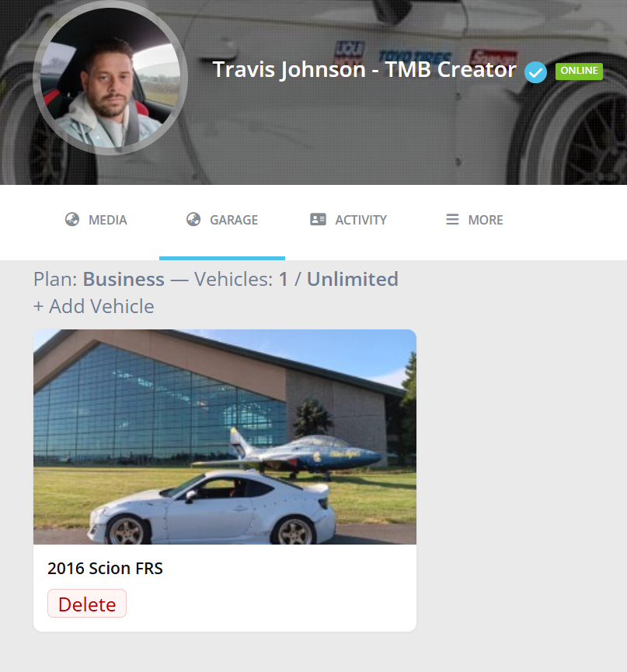The width and height of the screenshot is (627, 672).
Task: Click the 1 / Unlimited vehicles count
Action: point(339,280)
